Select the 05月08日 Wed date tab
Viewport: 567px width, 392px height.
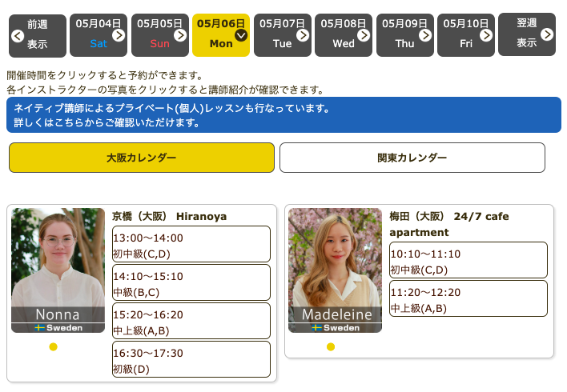coord(344,34)
